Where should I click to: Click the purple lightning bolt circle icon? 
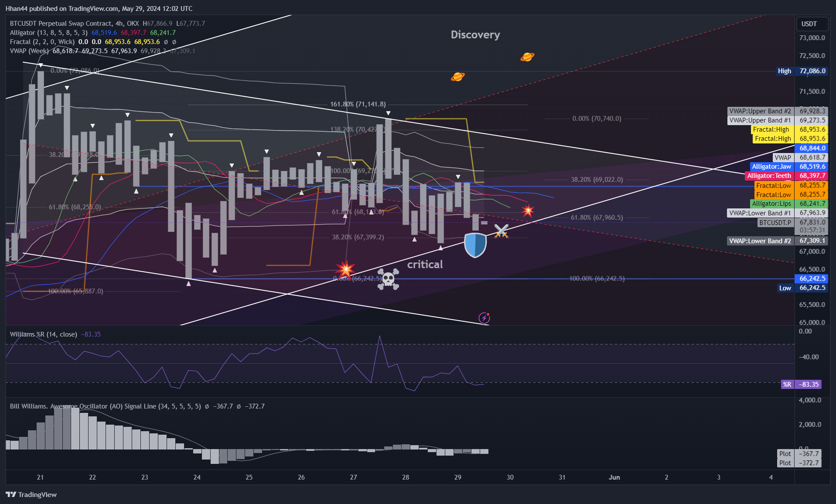(484, 318)
